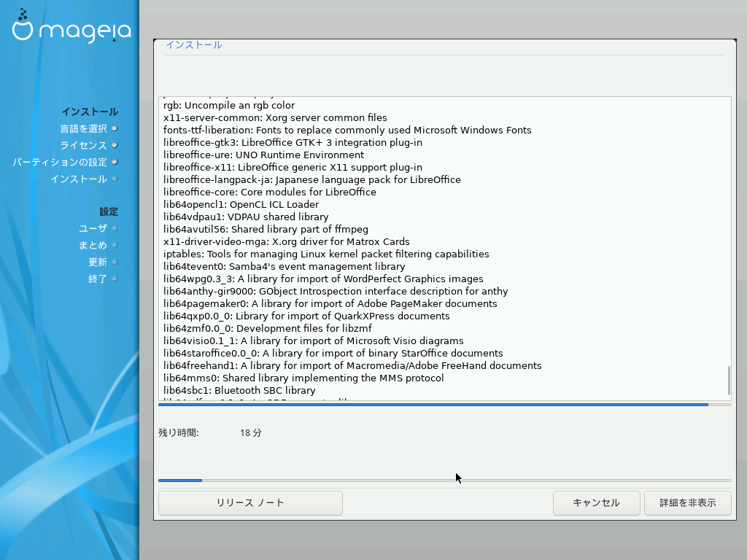Click the bullet beside ライセンス

click(x=115, y=145)
